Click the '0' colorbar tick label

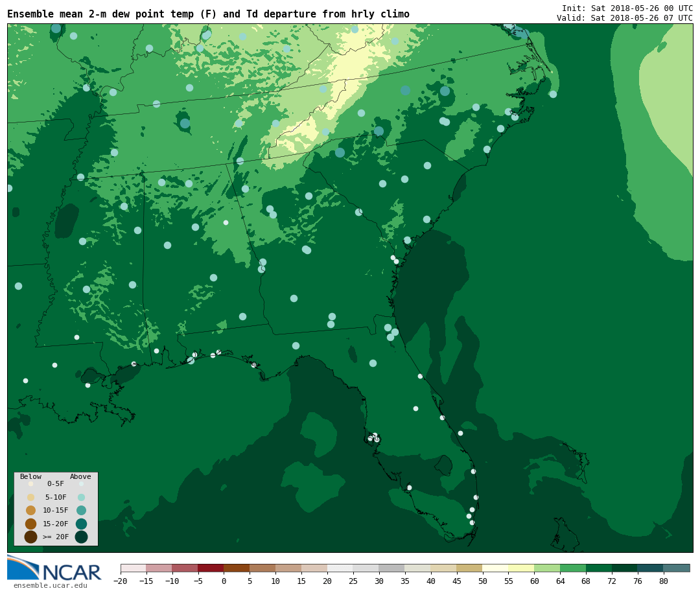point(224,581)
